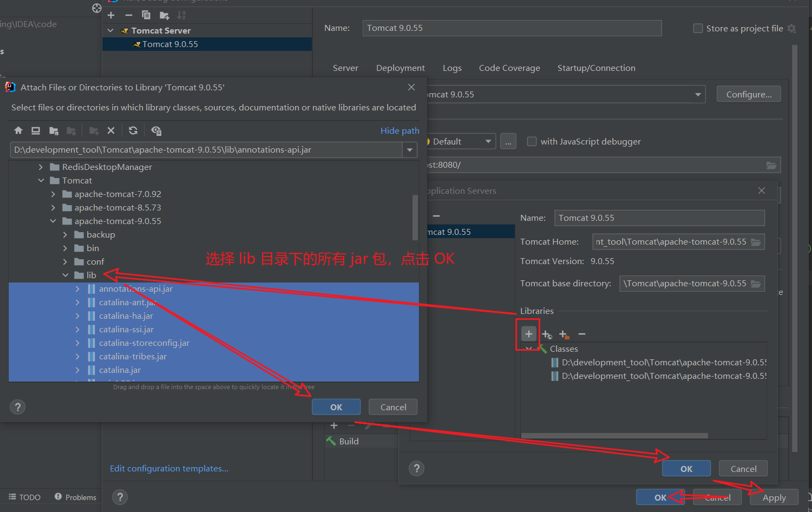
Task: Switch to Logs tab
Action: tap(452, 68)
